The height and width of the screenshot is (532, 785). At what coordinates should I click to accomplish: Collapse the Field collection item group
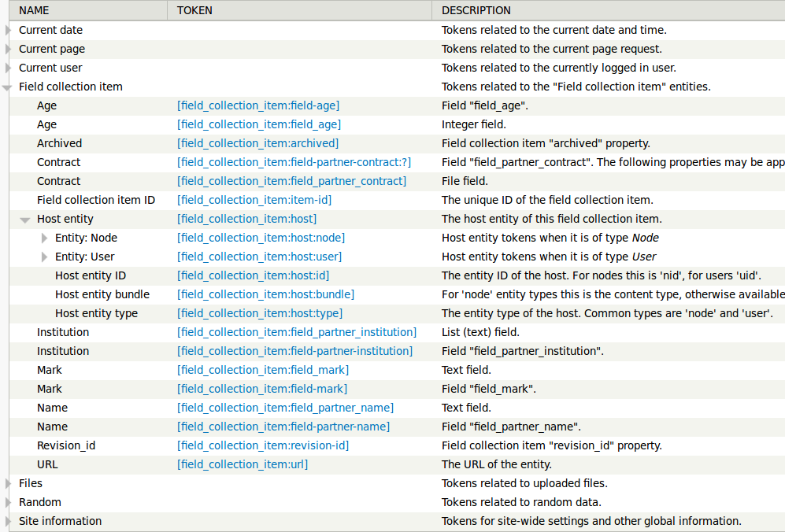pos(7,87)
